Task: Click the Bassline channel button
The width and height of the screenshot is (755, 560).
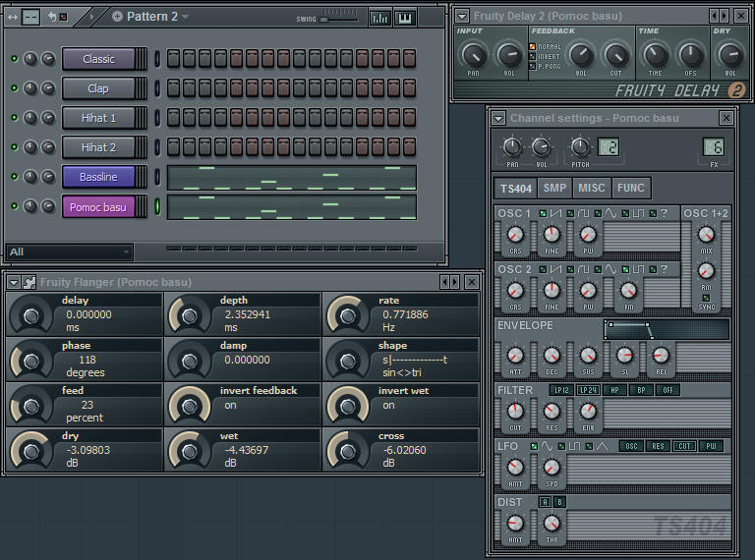Action: point(98,177)
